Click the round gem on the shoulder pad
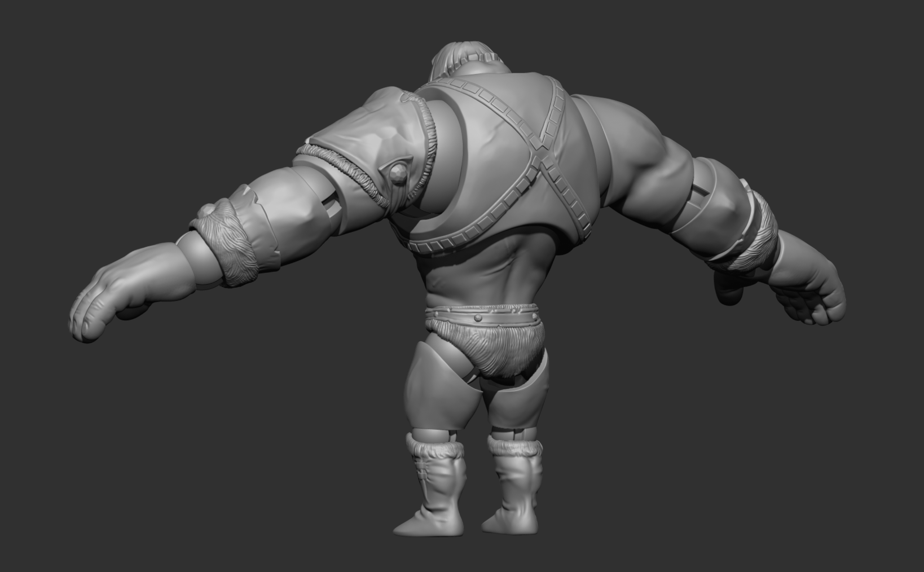 click(398, 175)
